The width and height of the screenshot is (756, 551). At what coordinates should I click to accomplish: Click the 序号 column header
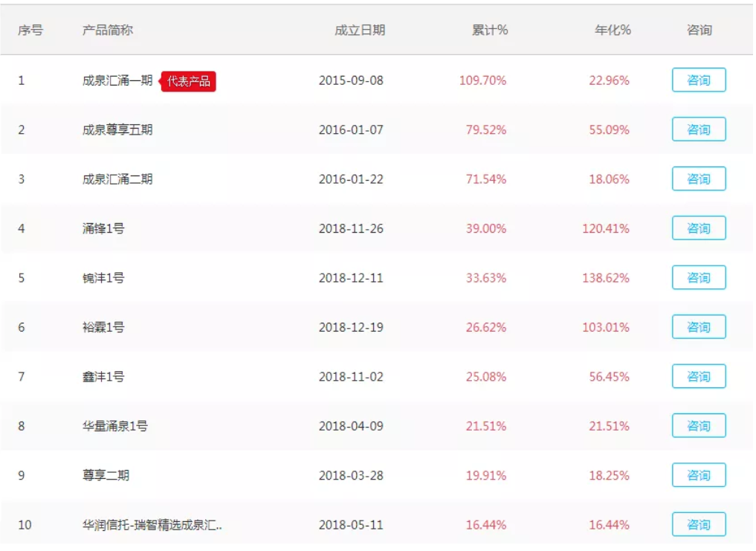[30, 30]
